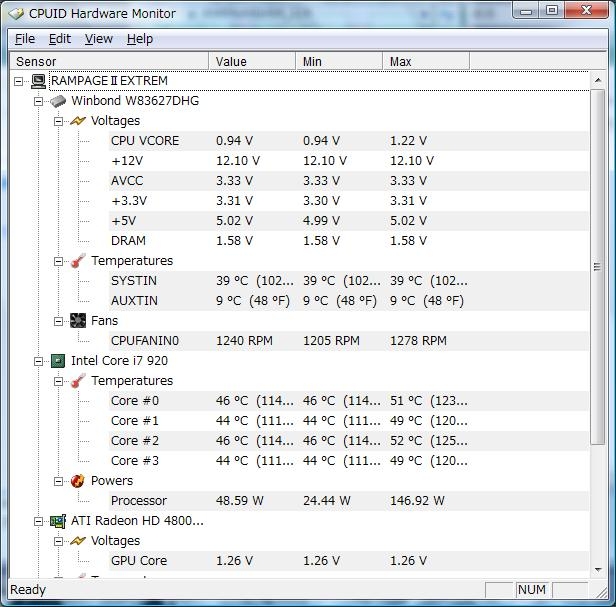Click the CPUID Hardware Monitor title bar icon

[x=16, y=14]
